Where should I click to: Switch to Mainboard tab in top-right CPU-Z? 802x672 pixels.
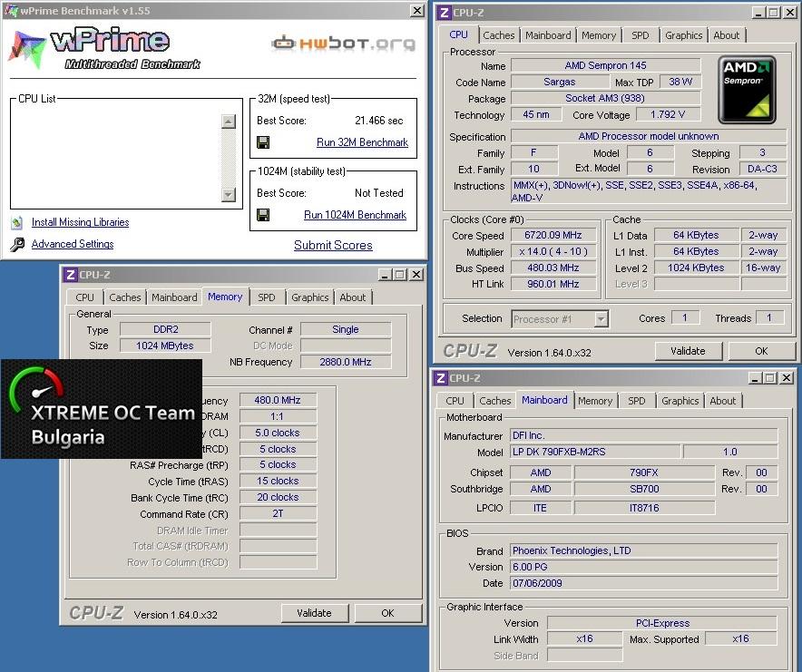(548, 35)
